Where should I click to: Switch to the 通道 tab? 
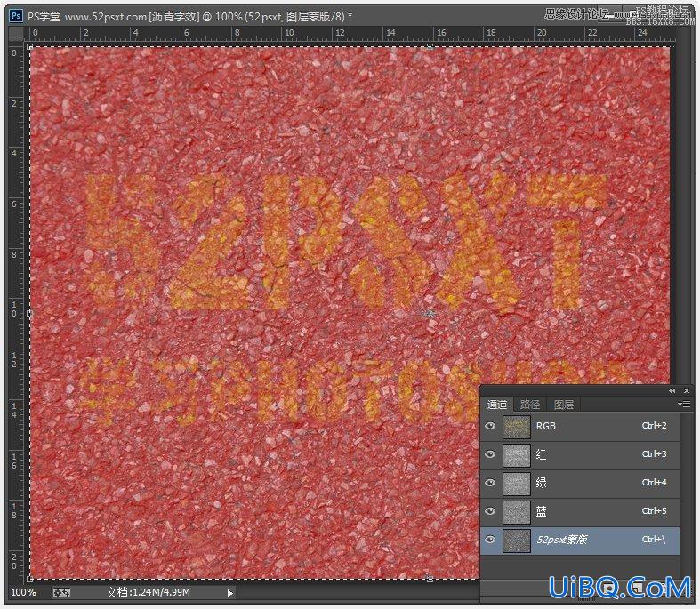click(497, 405)
